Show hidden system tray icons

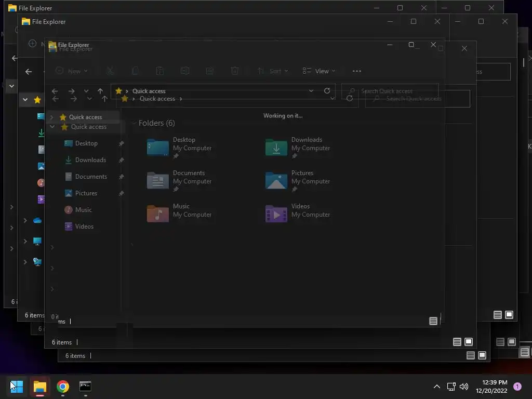click(x=437, y=387)
